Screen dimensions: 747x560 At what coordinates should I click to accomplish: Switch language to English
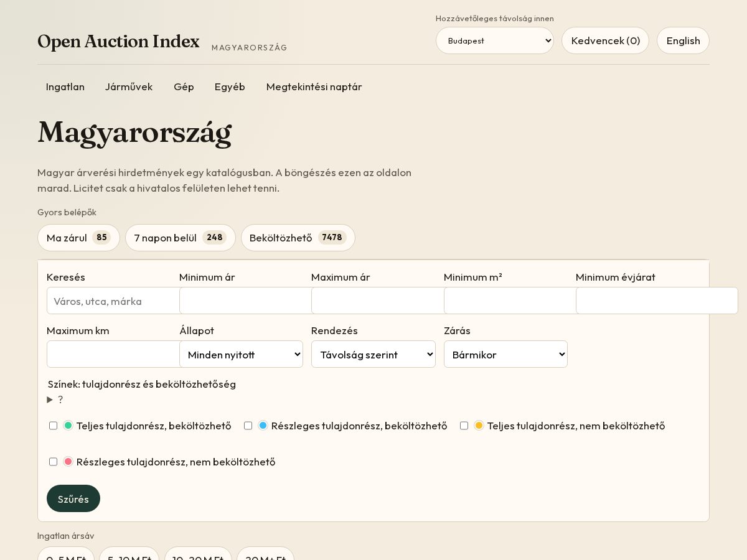[x=683, y=40]
